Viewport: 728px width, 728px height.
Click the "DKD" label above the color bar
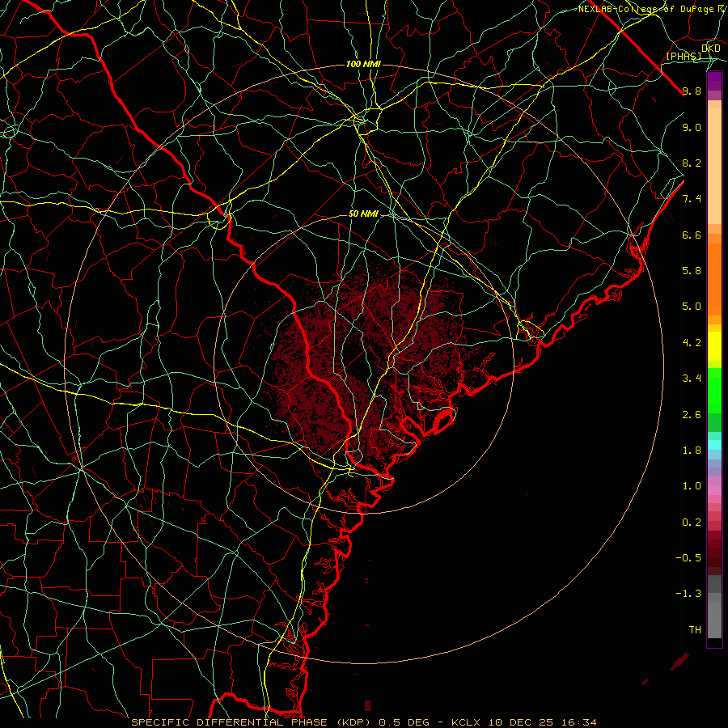coord(711,48)
